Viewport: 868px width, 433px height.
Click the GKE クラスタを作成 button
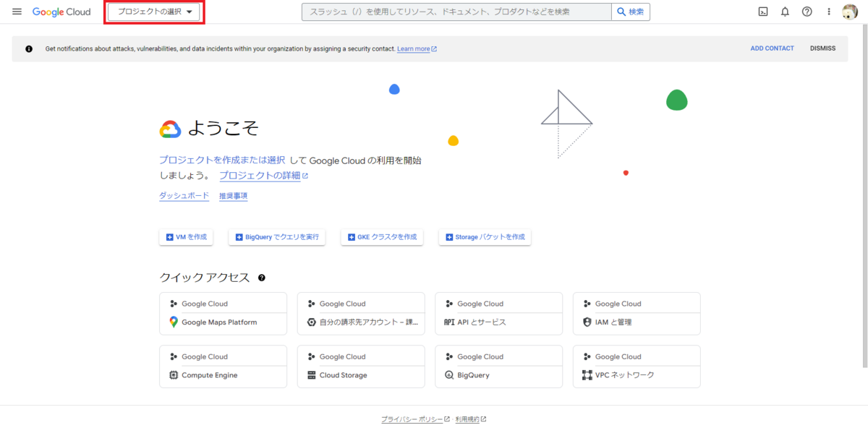[382, 237]
